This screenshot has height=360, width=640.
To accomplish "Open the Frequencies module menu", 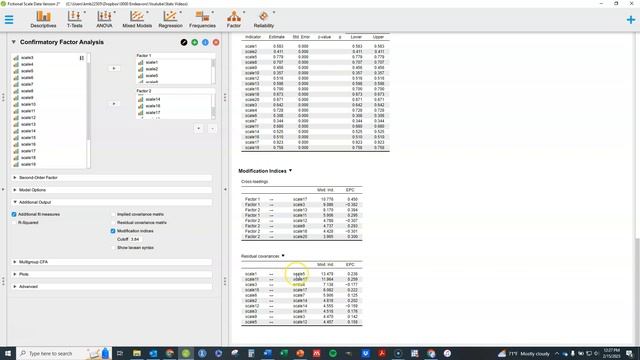I will coord(202,19).
